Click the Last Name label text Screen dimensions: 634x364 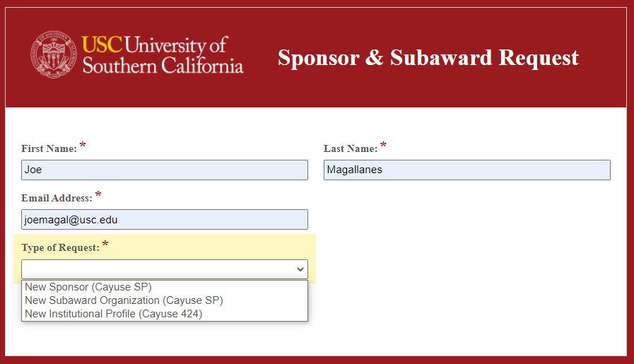[x=351, y=149]
